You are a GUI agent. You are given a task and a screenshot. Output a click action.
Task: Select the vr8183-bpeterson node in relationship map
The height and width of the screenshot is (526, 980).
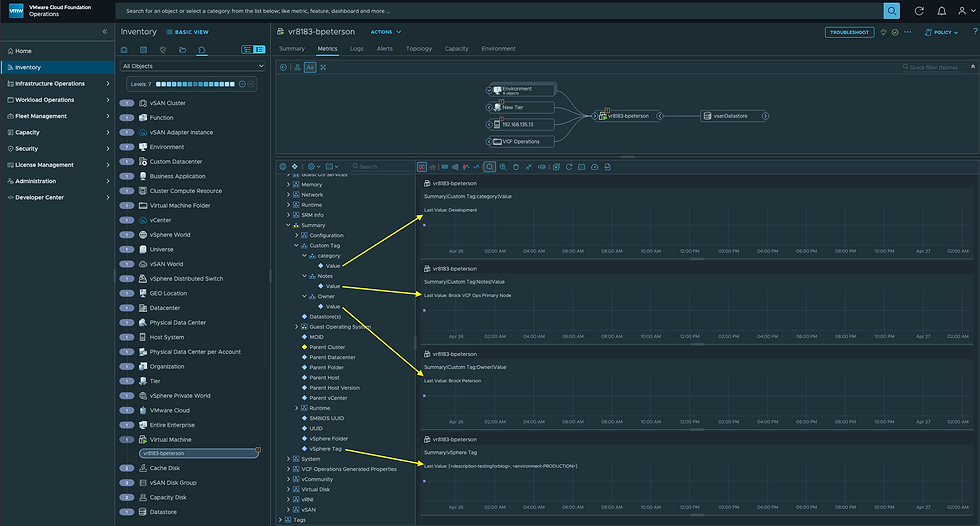627,116
